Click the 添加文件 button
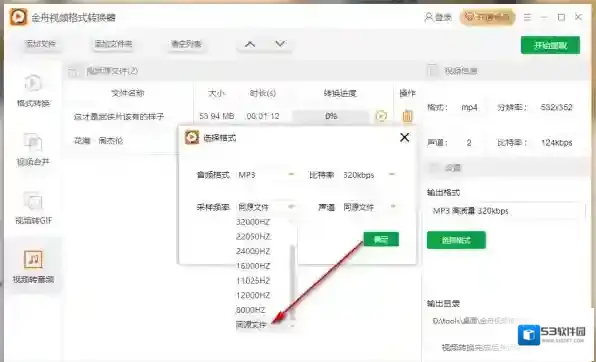 coord(40,44)
